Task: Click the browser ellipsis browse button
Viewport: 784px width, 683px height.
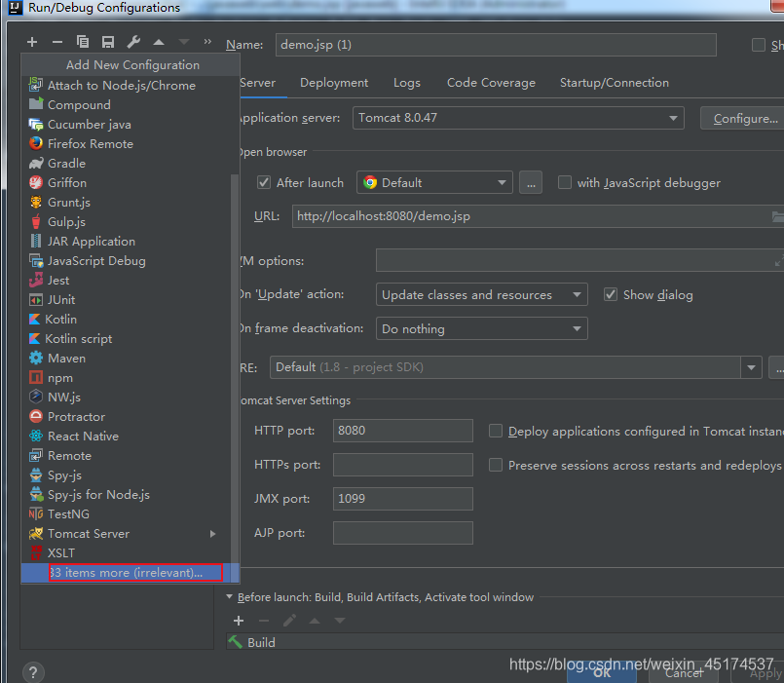Action: [x=531, y=182]
